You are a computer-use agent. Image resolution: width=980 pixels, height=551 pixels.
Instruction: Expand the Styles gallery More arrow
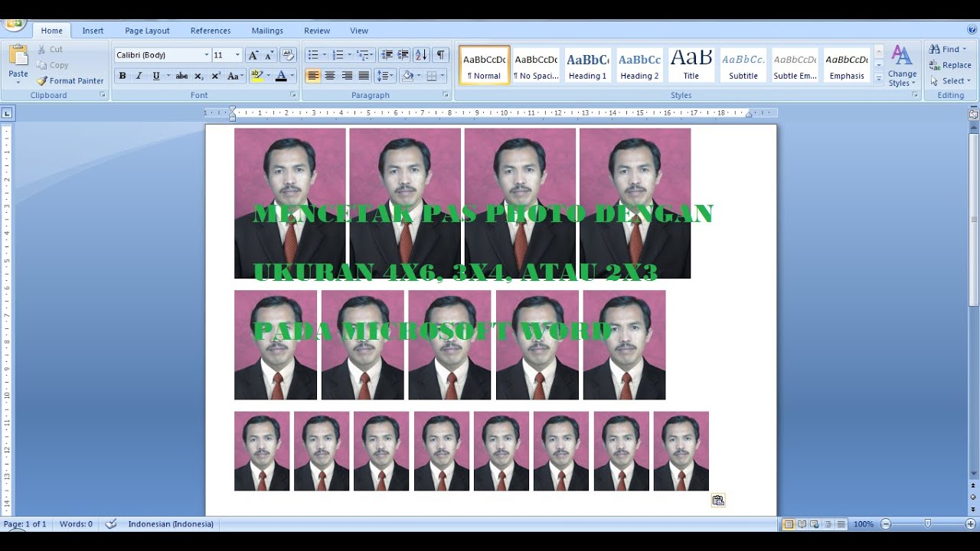(x=878, y=79)
